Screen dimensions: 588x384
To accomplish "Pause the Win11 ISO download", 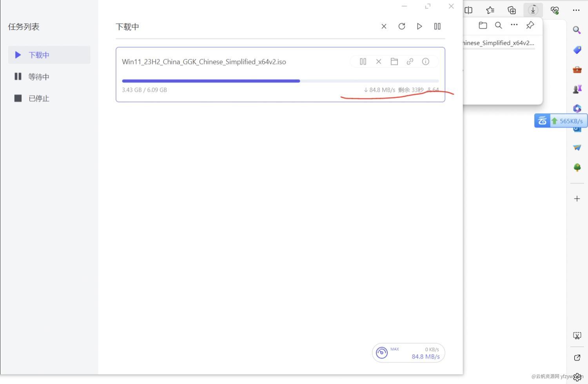I will pyautogui.click(x=363, y=62).
